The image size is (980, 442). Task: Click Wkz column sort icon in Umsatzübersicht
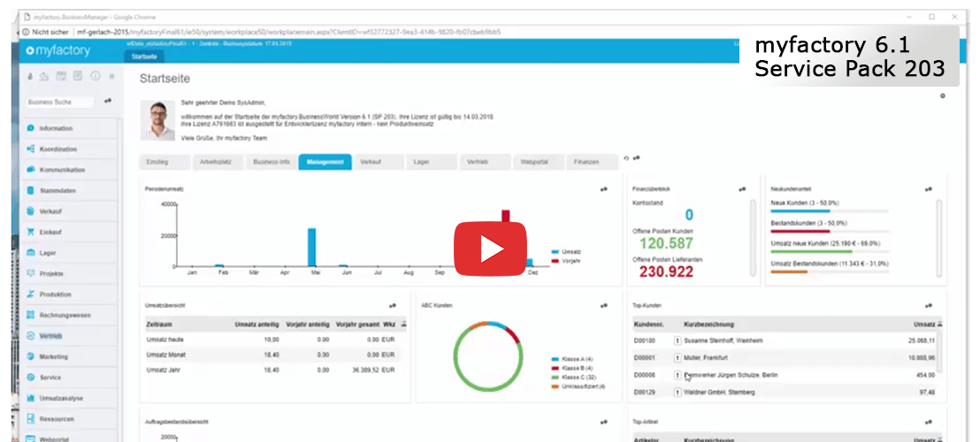point(403,324)
